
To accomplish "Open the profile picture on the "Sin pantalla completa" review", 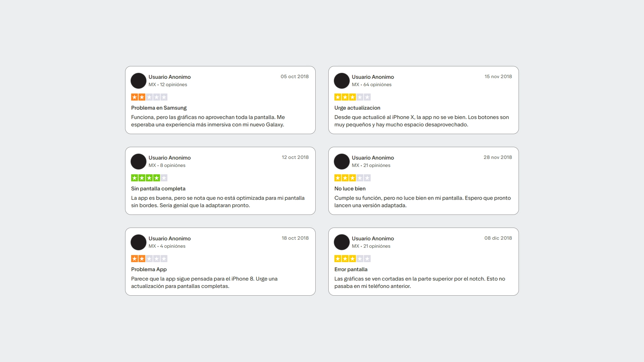I will pyautogui.click(x=138, y=162).
